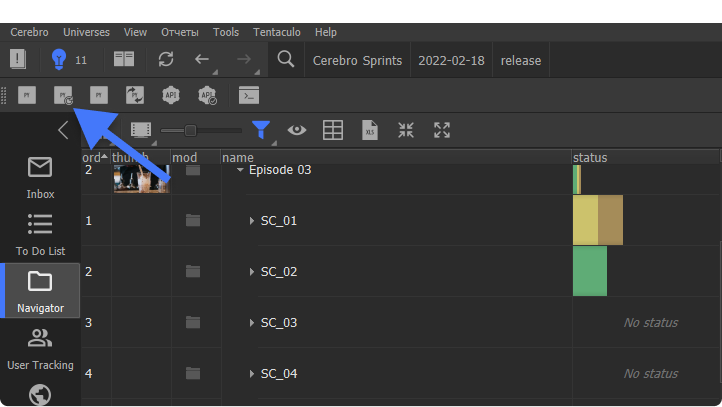Open the console terminal icon
The image size is (722, 407).
[x=249, y=95]
